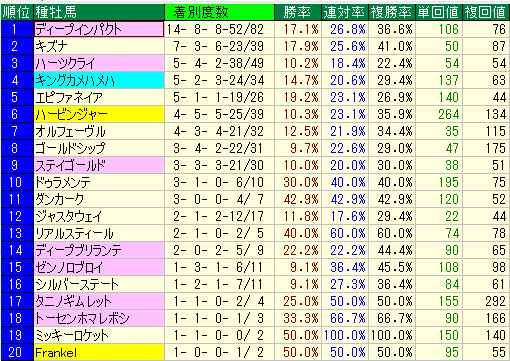Select the Frankel sire cell
This screenshot has height=361, width=510.
pos(99,352)
